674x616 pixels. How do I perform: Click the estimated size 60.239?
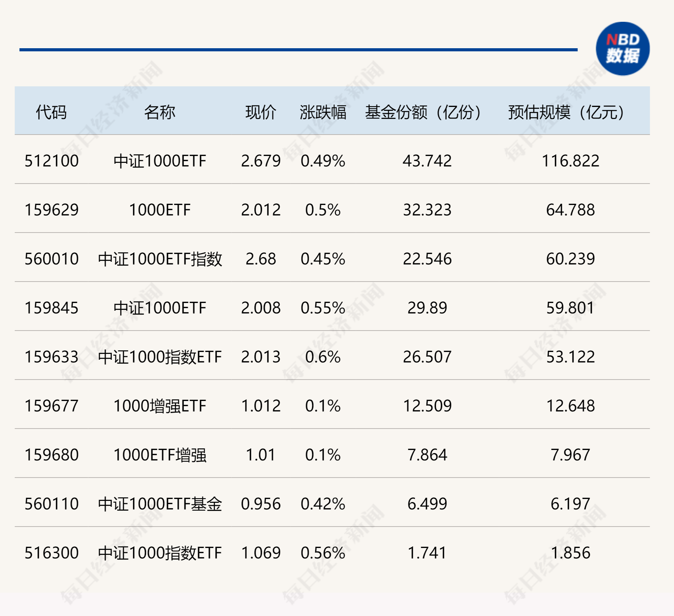click(x=570, y=259)
